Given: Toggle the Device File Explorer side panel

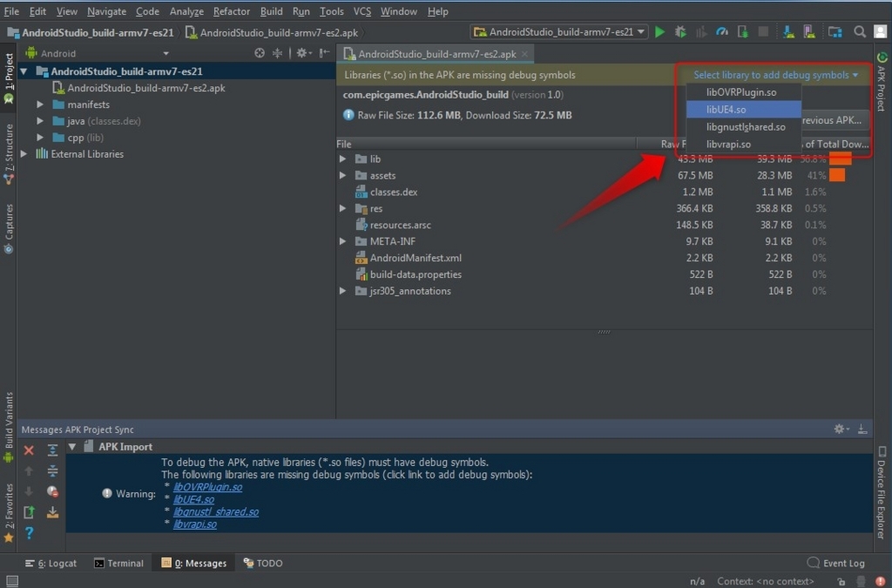Looking at the screenshot, I should tap(882, 492).
